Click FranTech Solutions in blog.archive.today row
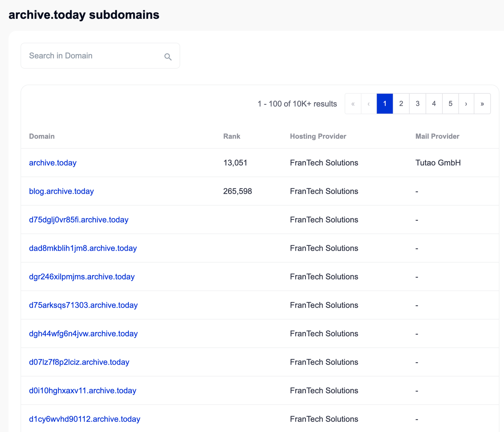Viewport: 504px width, 432px height. [324, 191]
